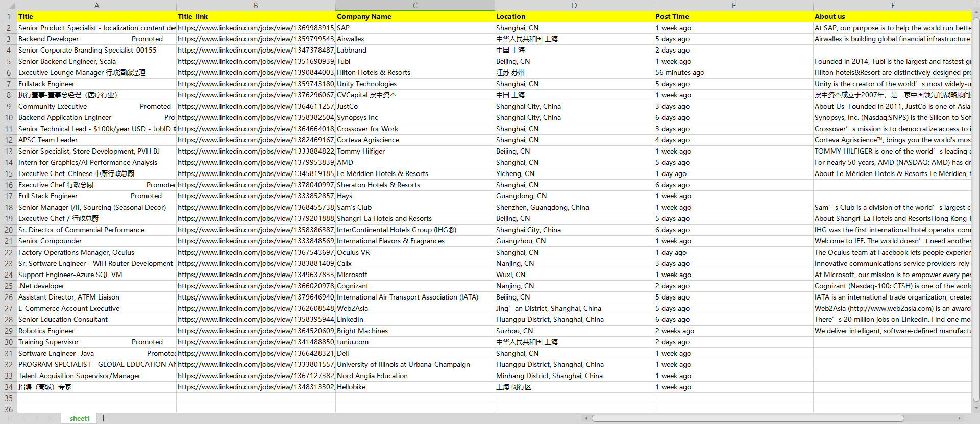Screen dimensions: 980x424
Task: Open the LinkedIn link ending 1364520609
Action: click(256, 331)
